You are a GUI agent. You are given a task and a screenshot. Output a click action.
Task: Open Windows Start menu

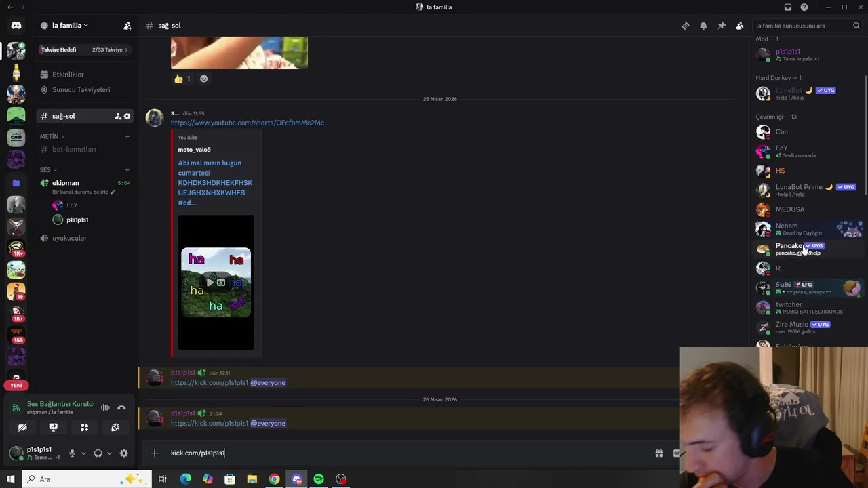(x=11, y=479)
